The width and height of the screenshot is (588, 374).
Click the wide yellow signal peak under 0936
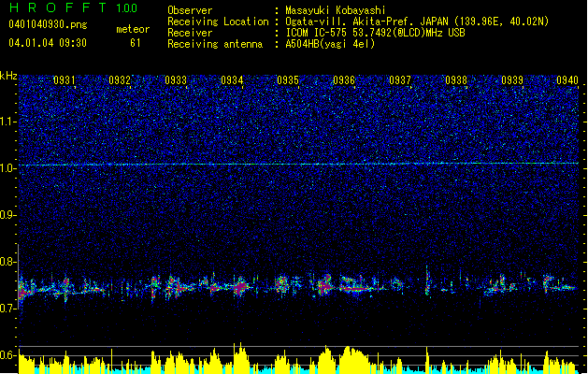tap(352, 360)
